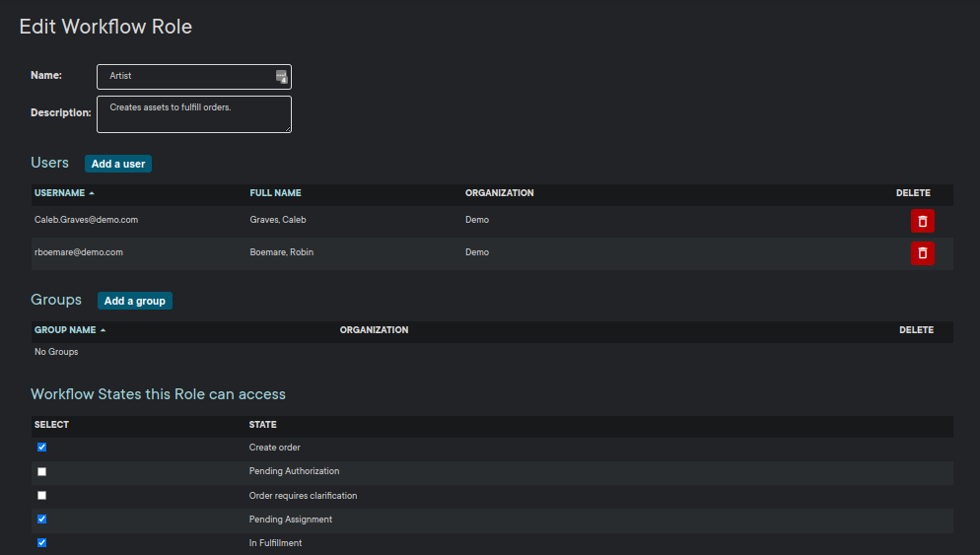Screen dimensions: 980x555
Task: Delete user Caleb.Graves@demo.com with trash icon
Action: (x=922, y=221)
